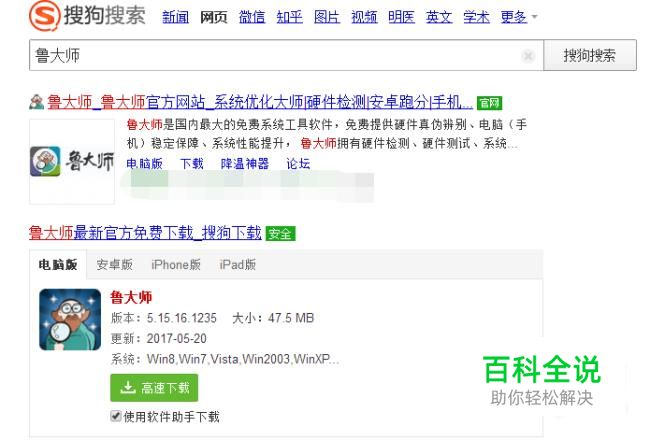Screen dimensions: 650x441
Task: Open the 论坛 sublink
Action: click(x=298, y=163)
